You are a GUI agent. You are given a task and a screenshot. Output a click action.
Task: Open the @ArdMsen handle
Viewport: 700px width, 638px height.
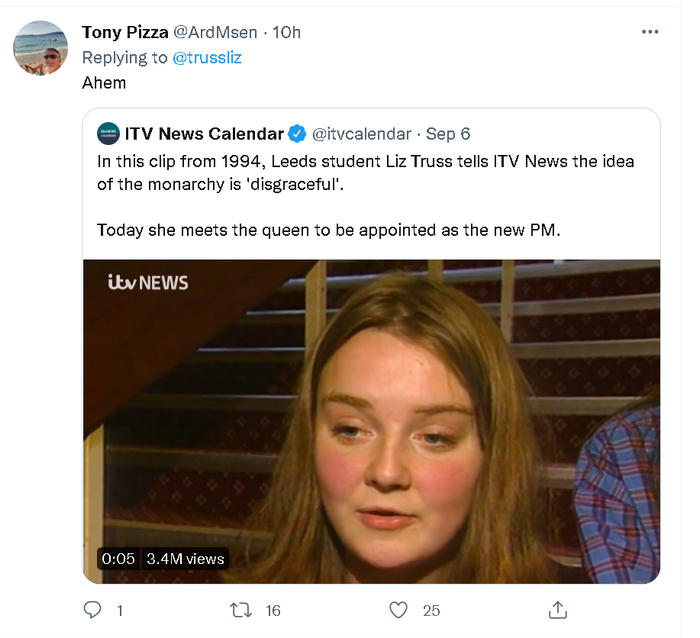click(220, 32)
